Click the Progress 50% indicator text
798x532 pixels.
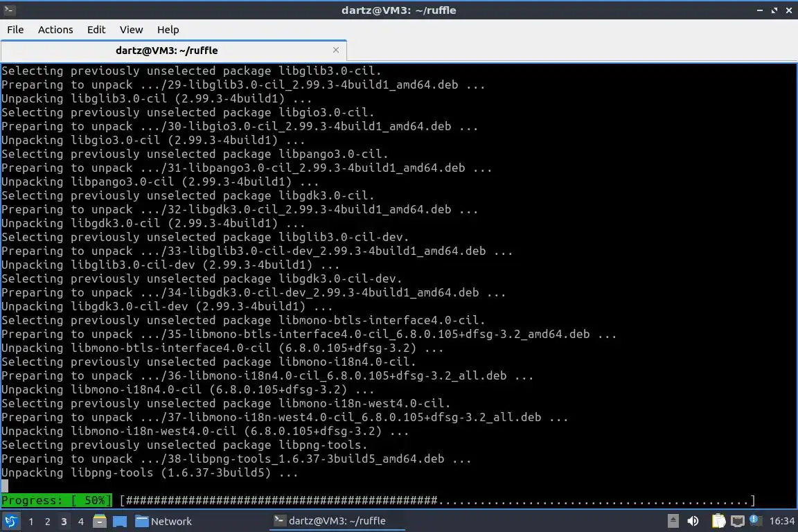pyautogui.click(x=57, y=500)
